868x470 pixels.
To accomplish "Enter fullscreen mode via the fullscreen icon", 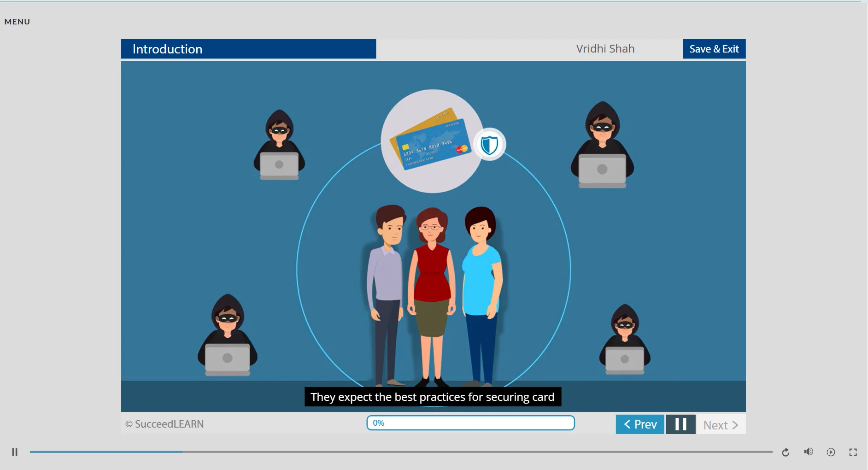I will [853, 452].
